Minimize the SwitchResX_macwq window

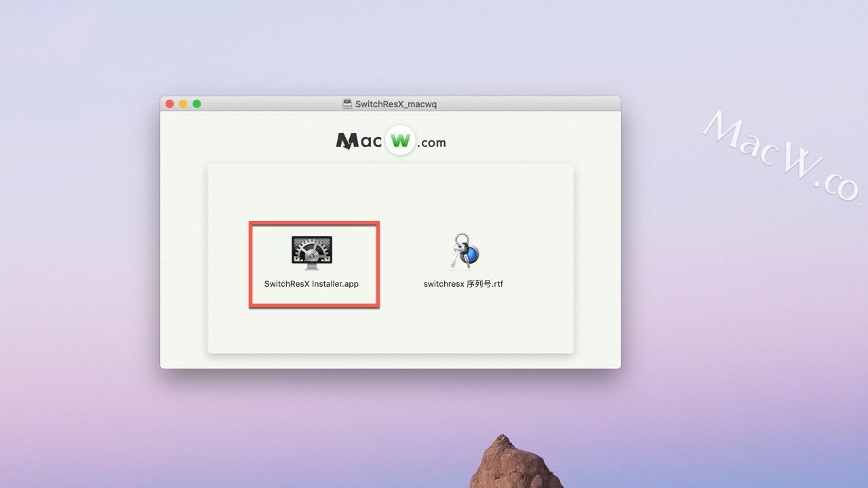pos(183,104)
